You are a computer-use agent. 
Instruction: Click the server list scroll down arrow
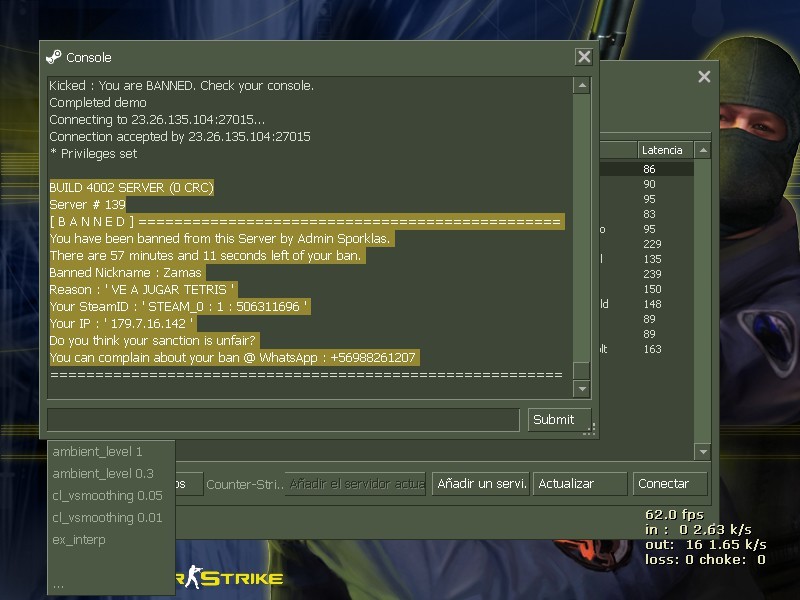click(702, 452)
